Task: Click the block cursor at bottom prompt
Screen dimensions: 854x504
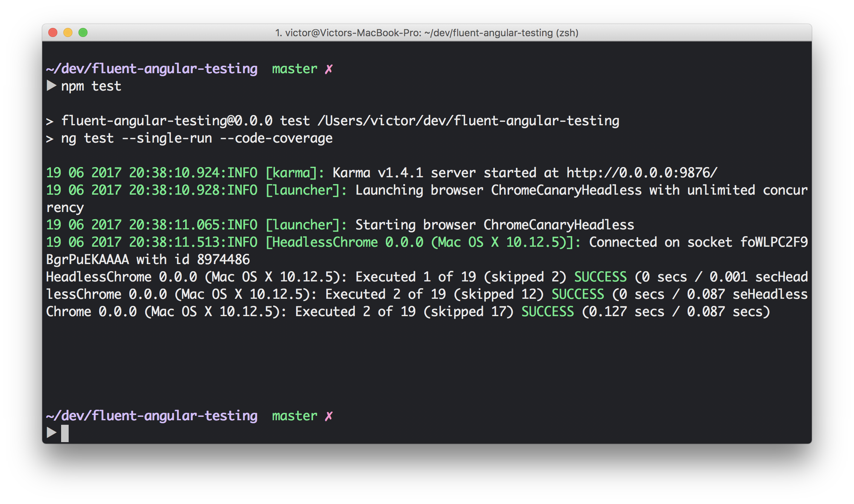Action: [x=65, y=433]
